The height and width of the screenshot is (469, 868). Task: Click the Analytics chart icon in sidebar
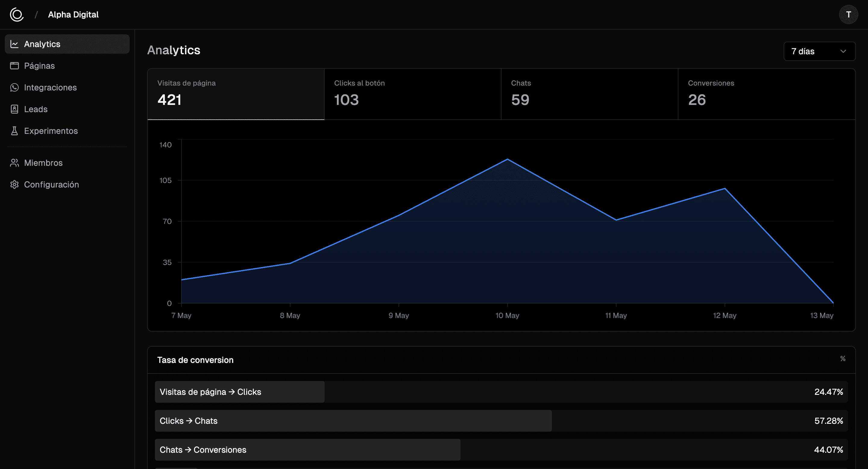tap(14, 44)
